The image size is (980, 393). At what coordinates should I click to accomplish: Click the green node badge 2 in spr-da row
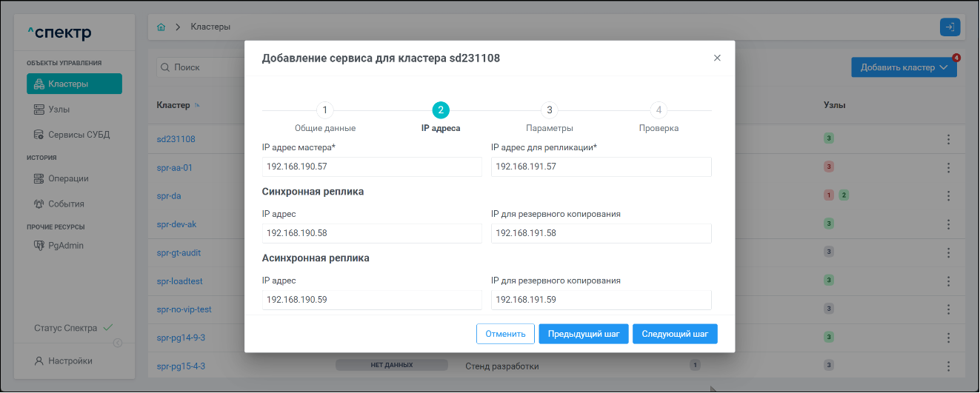pos(844,195)
